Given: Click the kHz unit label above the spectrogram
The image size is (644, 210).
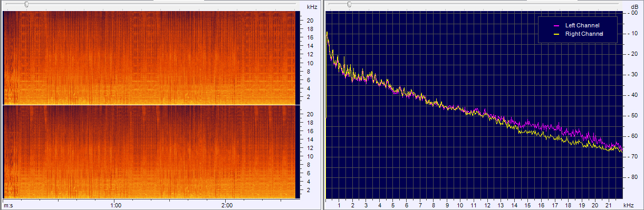Looking at the screenshot, I should [x=312, y=7].
